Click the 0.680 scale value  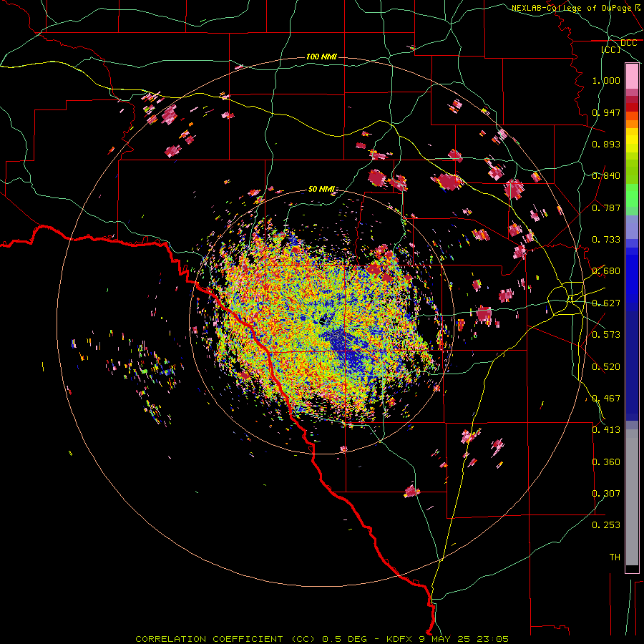606,271
